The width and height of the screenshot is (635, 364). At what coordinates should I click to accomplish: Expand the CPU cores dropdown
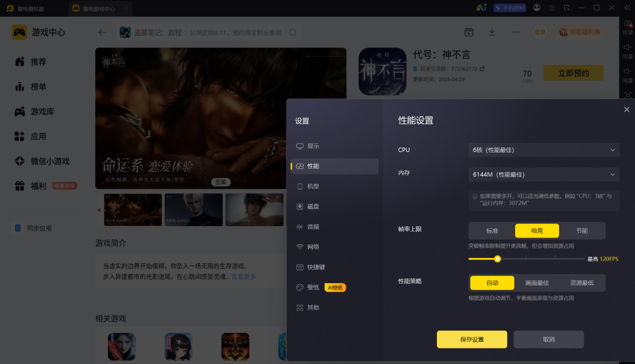coord(544,150)
